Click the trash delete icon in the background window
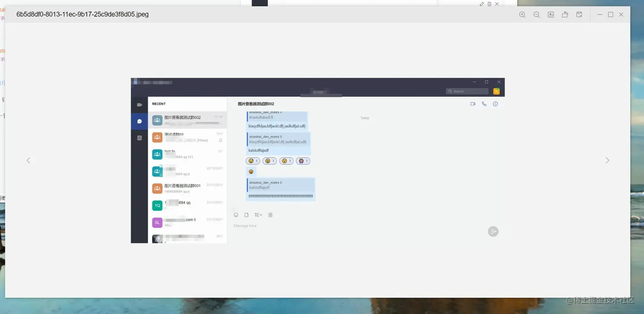 (x=489, y=4)
